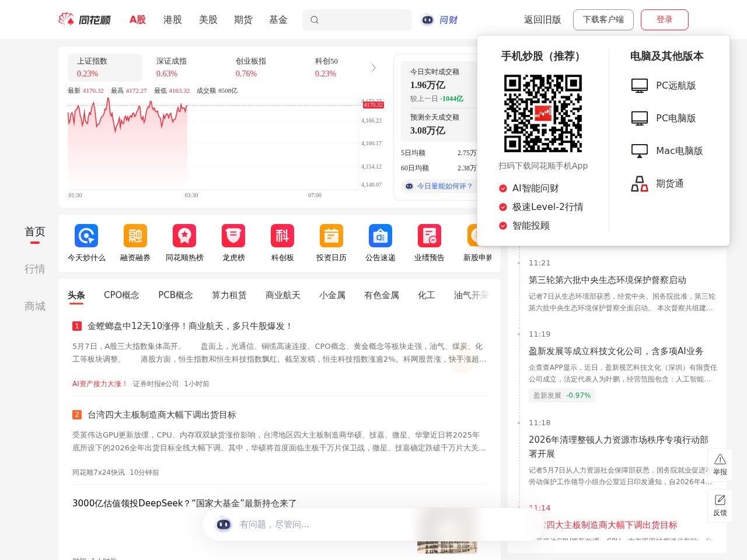Click AI资产接力大涨！ tag link
Image resolution: width=747 pixels, height=560 pixels.
click(100, 384)
